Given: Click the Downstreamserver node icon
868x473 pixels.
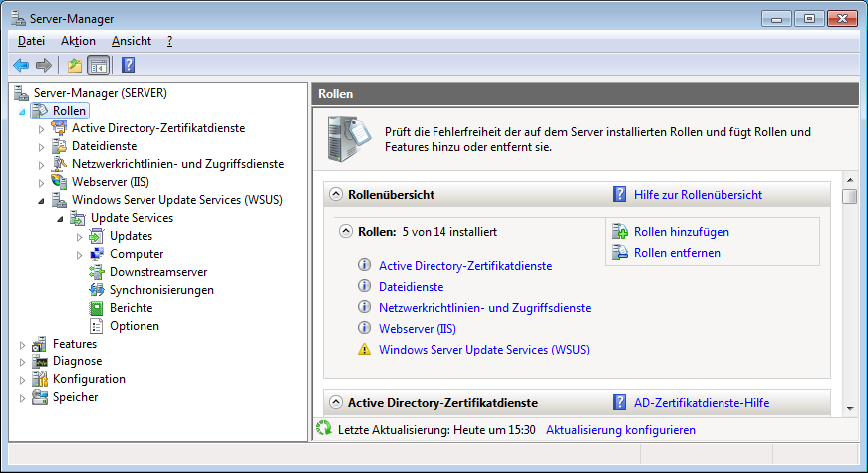Looking at the screenshot, I should [x=97, y=272].
